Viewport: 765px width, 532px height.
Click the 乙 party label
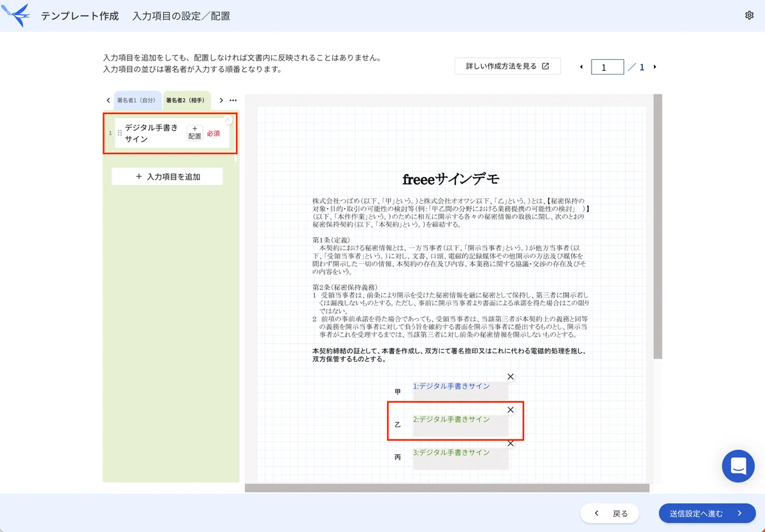tap(398, 424)
